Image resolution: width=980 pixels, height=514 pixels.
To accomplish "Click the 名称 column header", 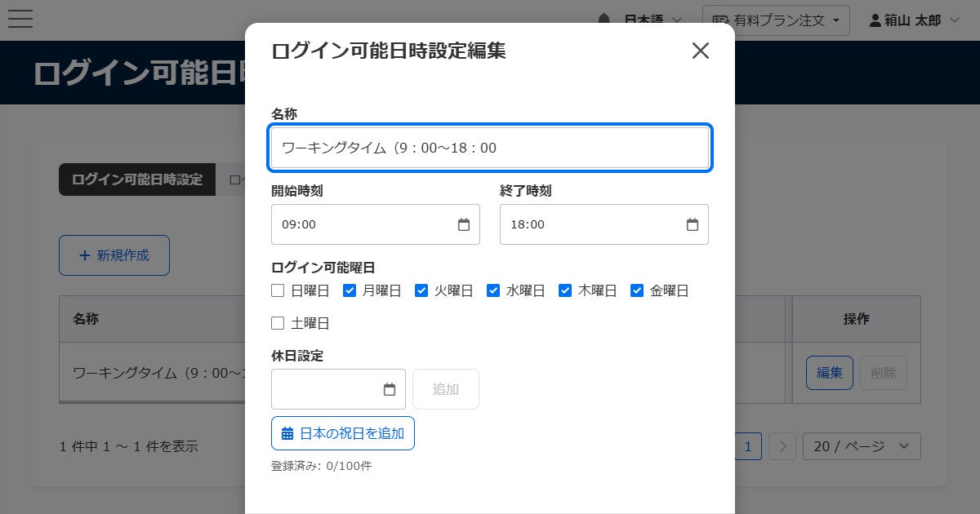I will point(86,319).
